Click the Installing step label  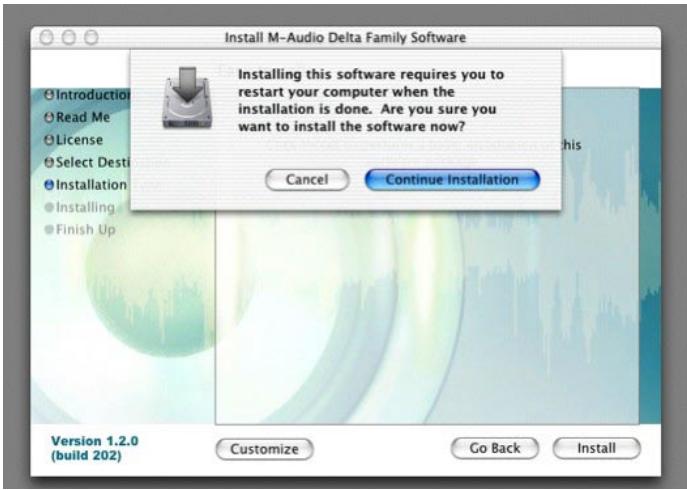pos(85,207)
